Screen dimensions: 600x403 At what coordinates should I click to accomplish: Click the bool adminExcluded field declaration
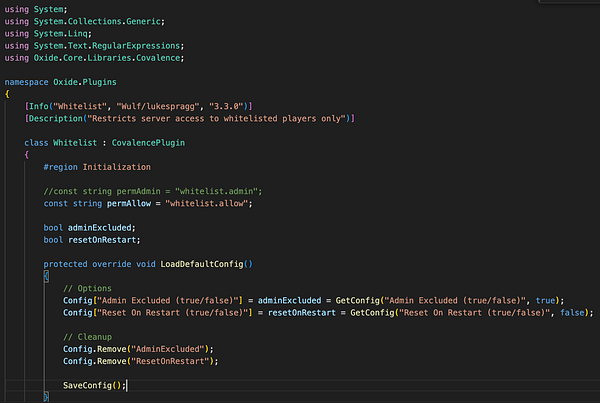(90, 228)
